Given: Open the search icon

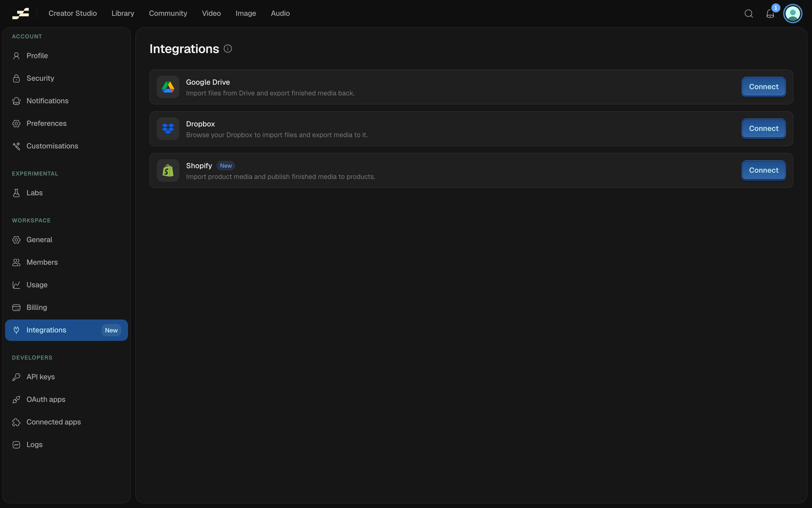Looking at the screenshot, I should point(749,14).
